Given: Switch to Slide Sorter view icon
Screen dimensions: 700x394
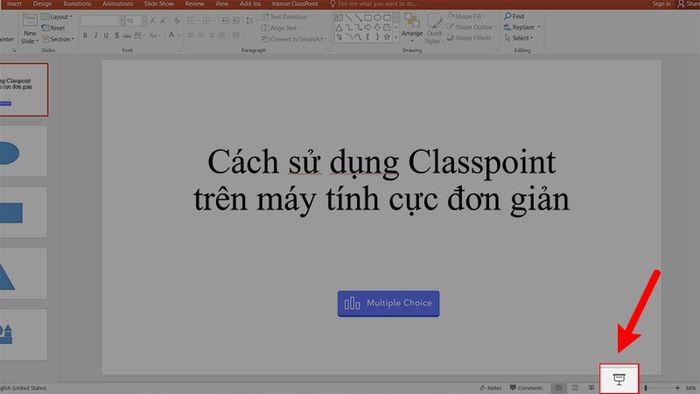Looking at the screenshot, I should coord(575,388).
